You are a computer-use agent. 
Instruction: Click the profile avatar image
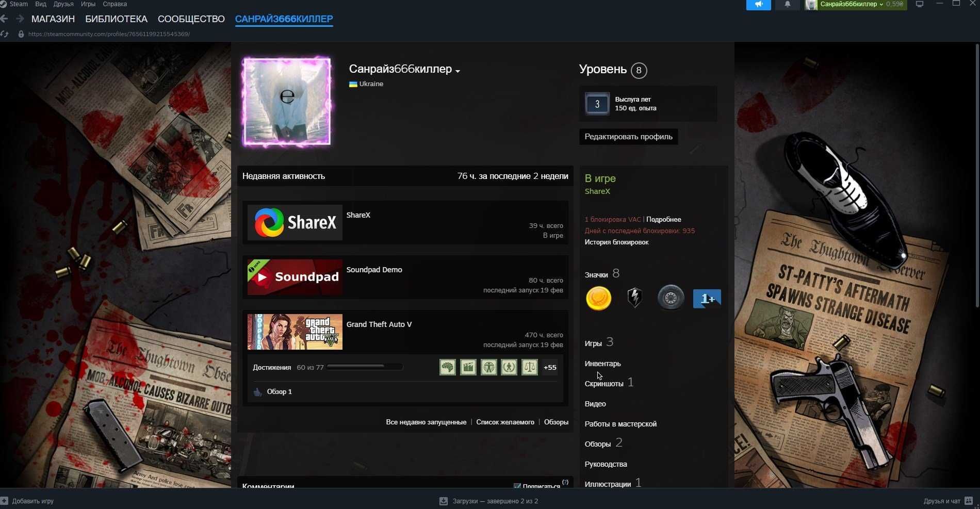(287, 101)
